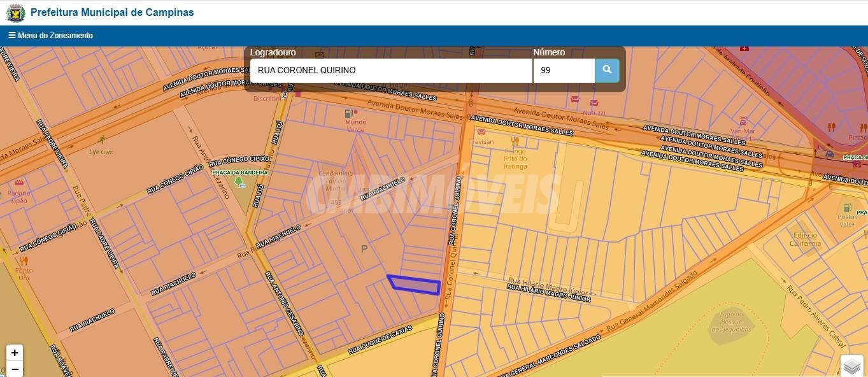Select the Praça da Bandeira tree marker

click(x=239, y=183)
